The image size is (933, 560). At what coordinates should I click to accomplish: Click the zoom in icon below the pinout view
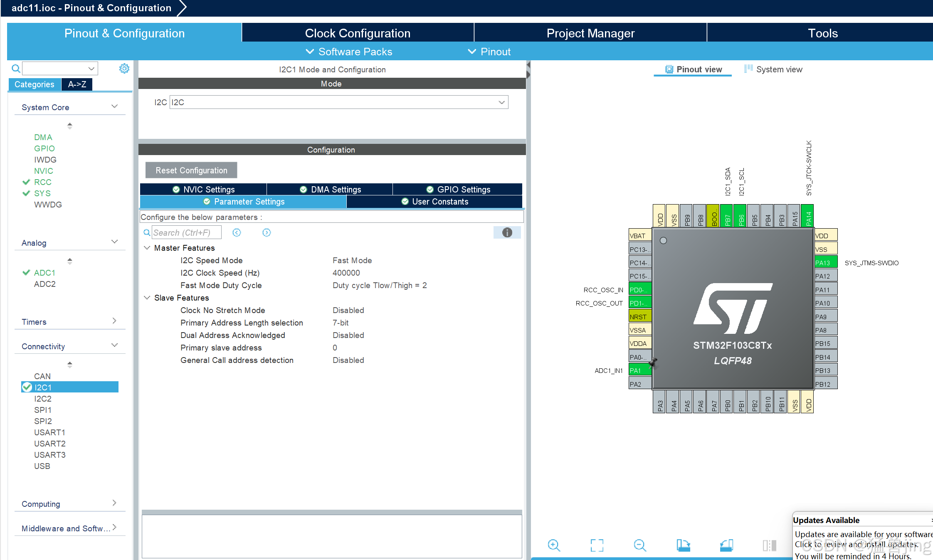(x=554, y=545)
